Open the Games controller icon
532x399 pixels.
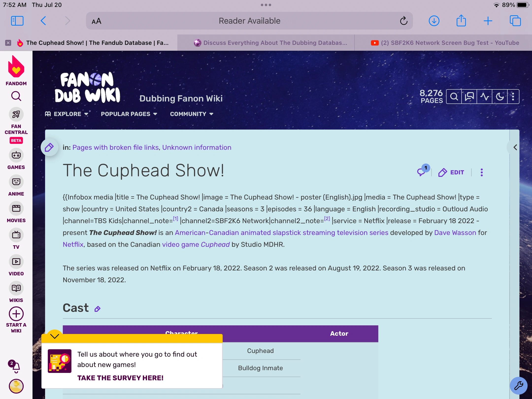(16, 155)
